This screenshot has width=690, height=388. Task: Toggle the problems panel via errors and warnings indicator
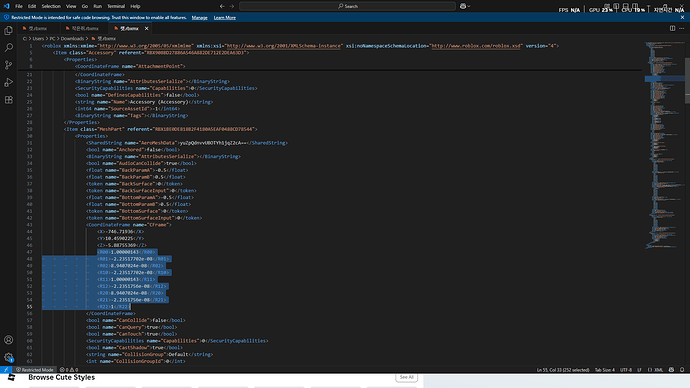(x=69, y=370)
